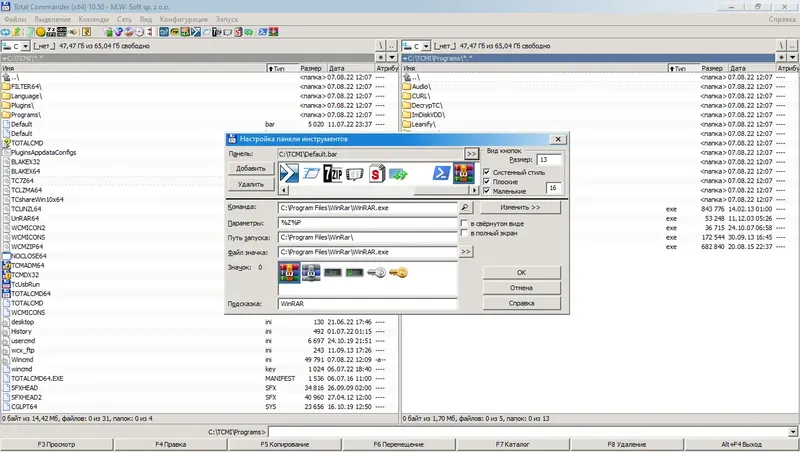Enable the в свёрнутом виде checkbox
800x452 pixels.
coord(464,223)
